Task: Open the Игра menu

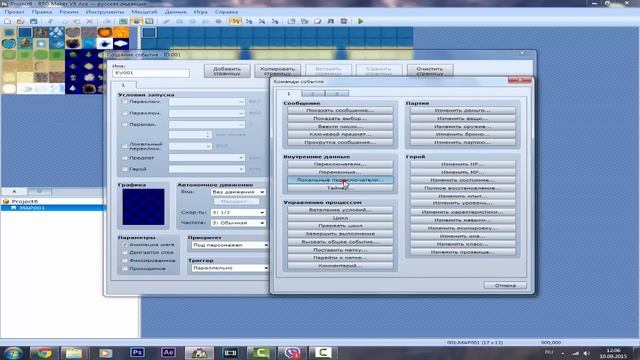Action: (x=200, y=12)
